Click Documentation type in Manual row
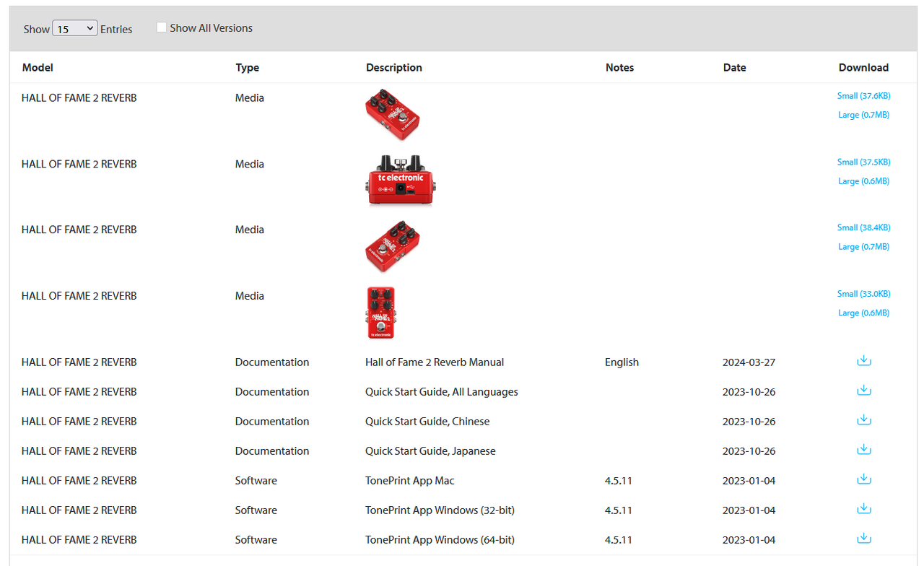The width and height of the screenshot is (924, 566). point(272,362)
